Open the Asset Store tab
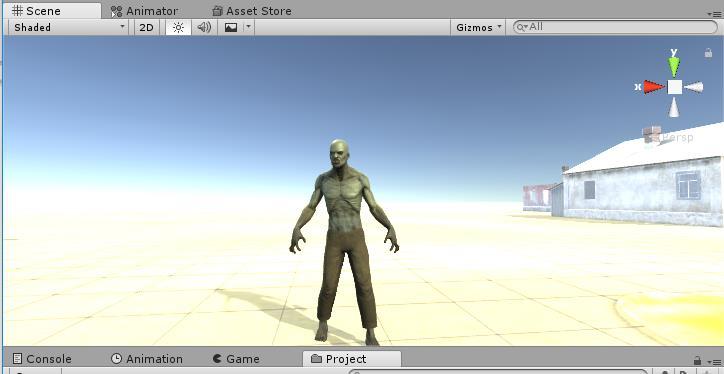 pos(252,11)
